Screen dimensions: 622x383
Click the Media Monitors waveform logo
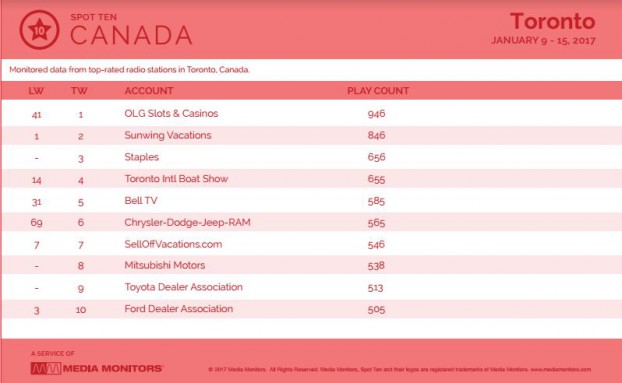click(46, 368)
